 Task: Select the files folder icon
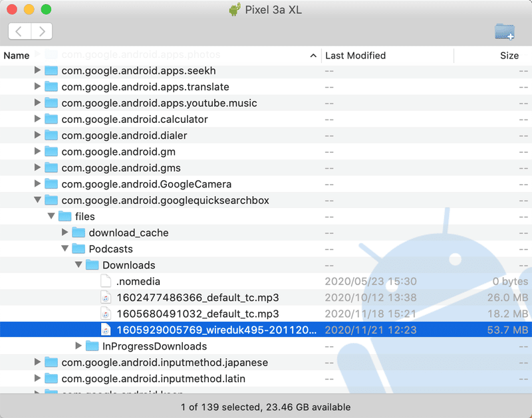pos(65,216)
